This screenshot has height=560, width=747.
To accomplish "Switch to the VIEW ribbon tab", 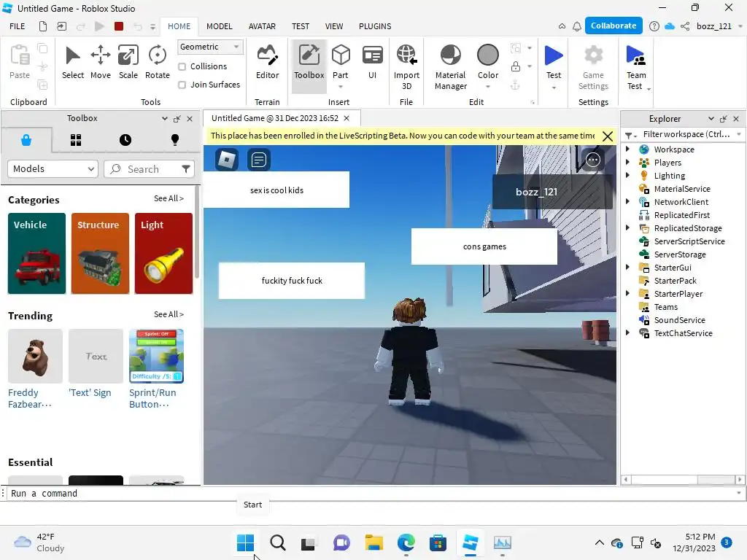I will (334, 26).
